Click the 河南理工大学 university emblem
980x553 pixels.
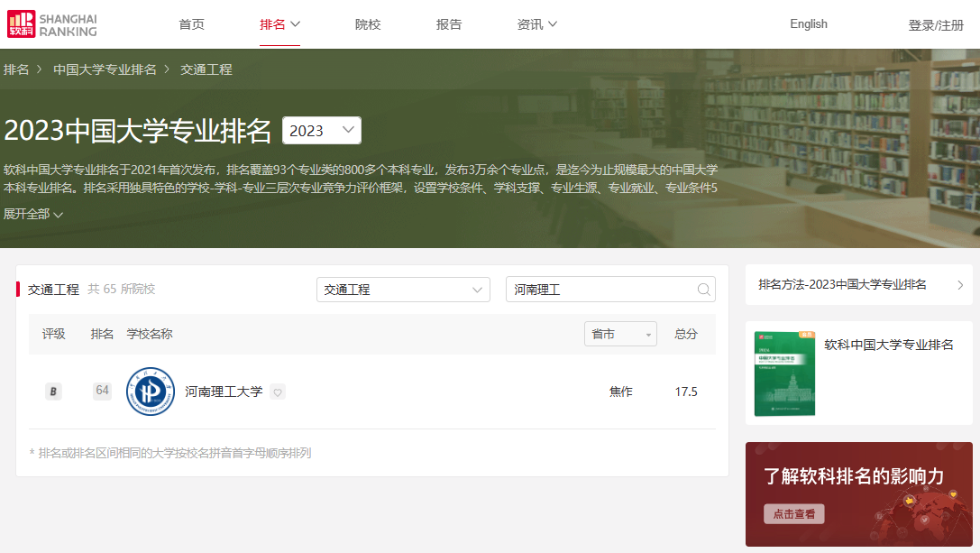(x=151, y=392)
